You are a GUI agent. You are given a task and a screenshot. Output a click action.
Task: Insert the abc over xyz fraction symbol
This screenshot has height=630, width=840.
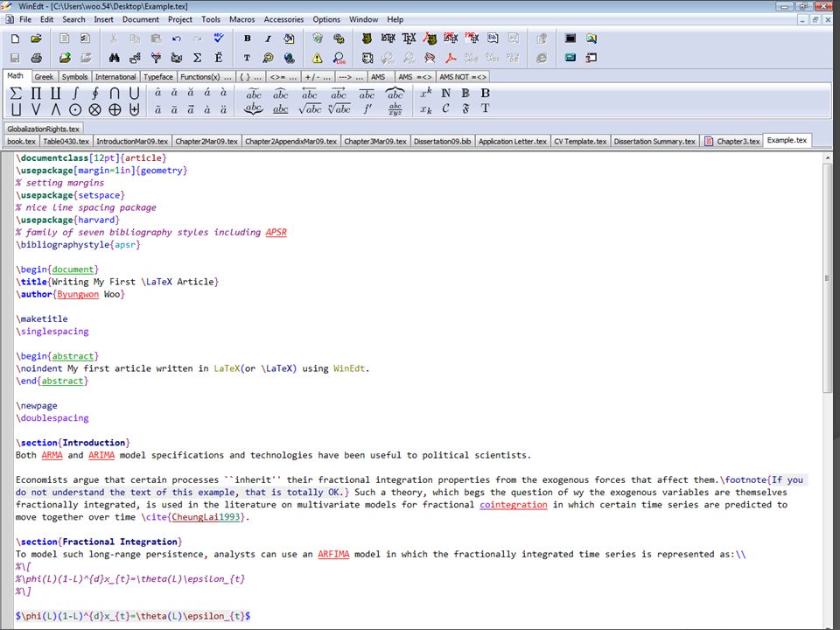(x=395, y=109)
